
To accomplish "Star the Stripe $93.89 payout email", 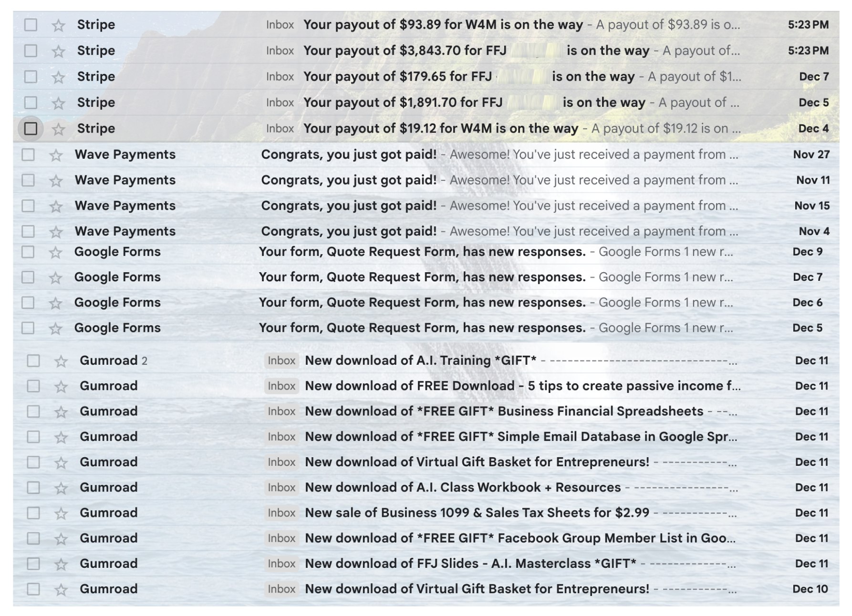I will [x=58, y=25].
